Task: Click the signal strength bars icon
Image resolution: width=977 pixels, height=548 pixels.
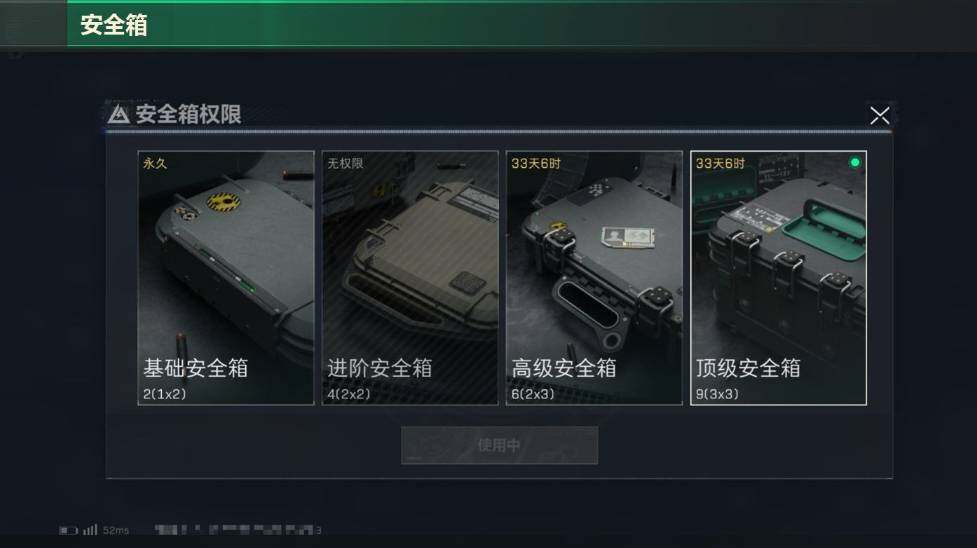Action: click(x=90, y=530)
